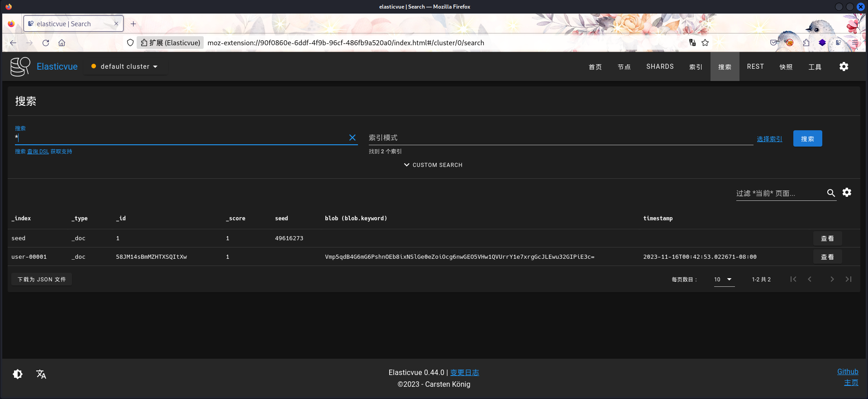Click the Elasticvue logo icon
This screenshot has height=399, width=868.
(x=20, y=66)
